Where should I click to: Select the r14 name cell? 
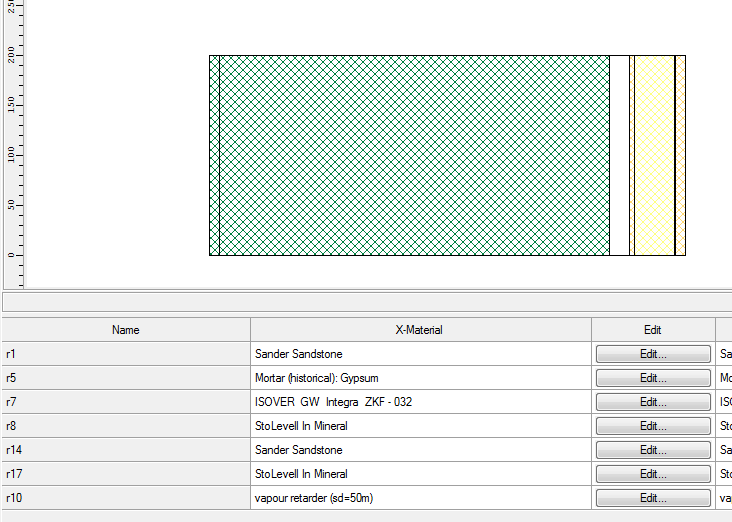click(x=126, y=450)
